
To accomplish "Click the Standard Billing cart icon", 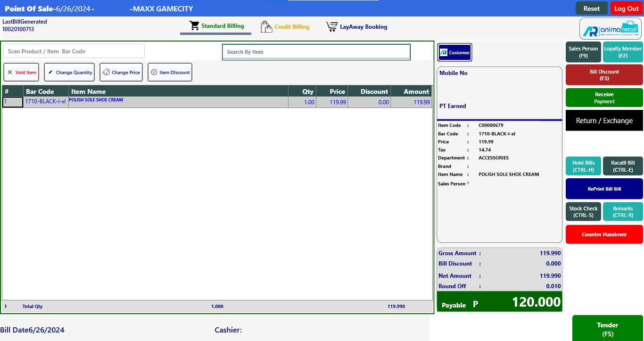I will [x=194, y=25].
